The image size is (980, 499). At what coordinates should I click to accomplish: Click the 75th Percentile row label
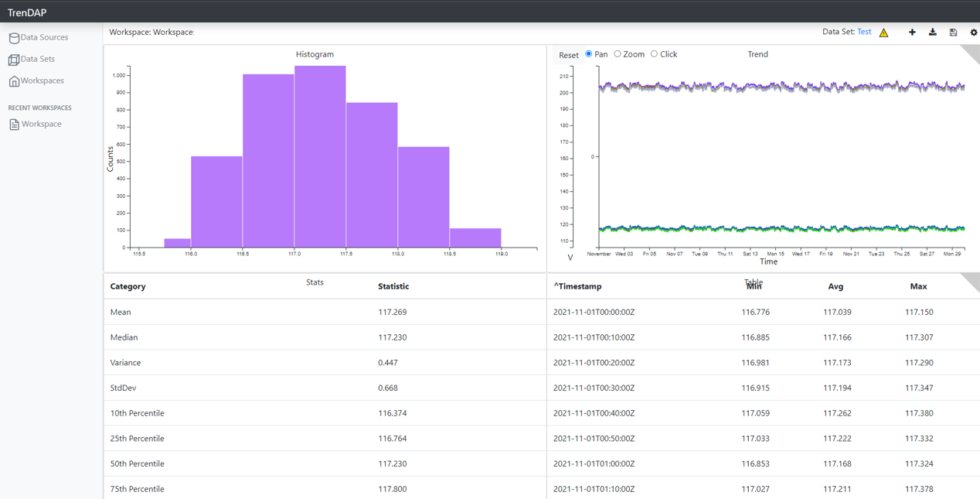click(x=138, y=489)
